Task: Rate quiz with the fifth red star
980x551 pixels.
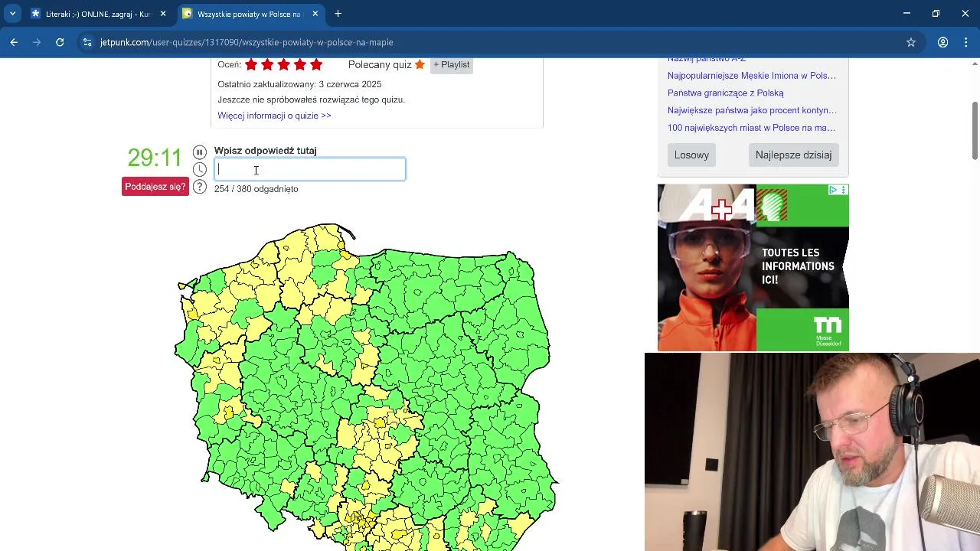Action: tap(316, 65)
